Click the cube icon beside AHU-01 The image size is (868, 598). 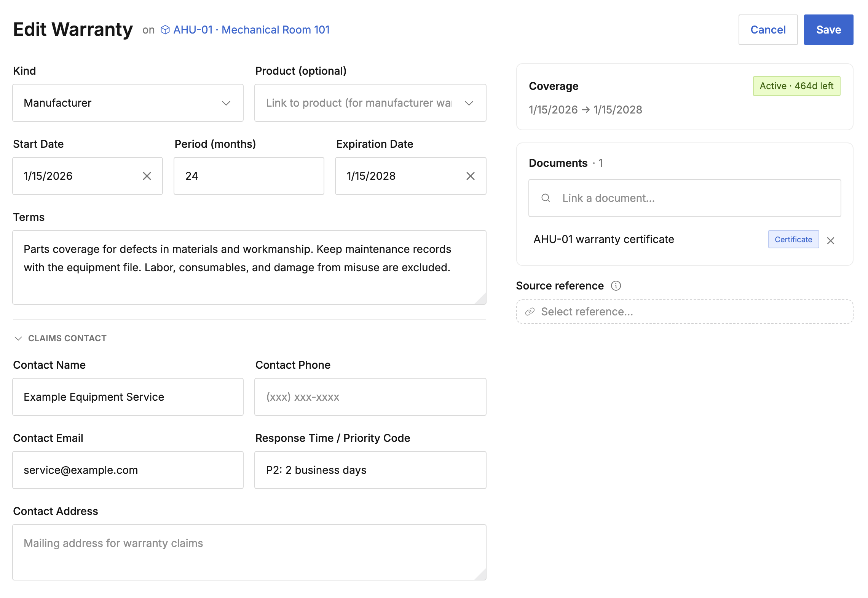click(165, 30)
